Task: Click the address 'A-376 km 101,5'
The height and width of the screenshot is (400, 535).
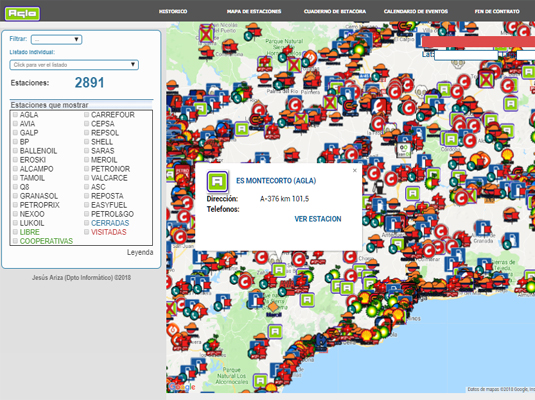Action: pyautogui.click(x=284, y=199)
